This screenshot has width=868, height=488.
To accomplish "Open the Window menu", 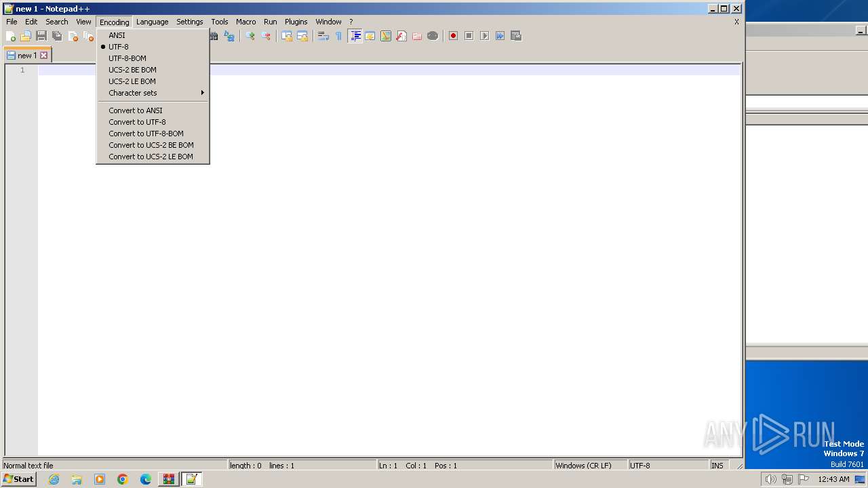I will 328,22.
